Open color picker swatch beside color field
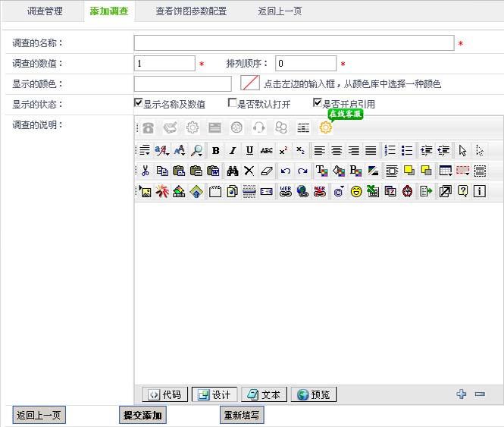 (250, 83)
